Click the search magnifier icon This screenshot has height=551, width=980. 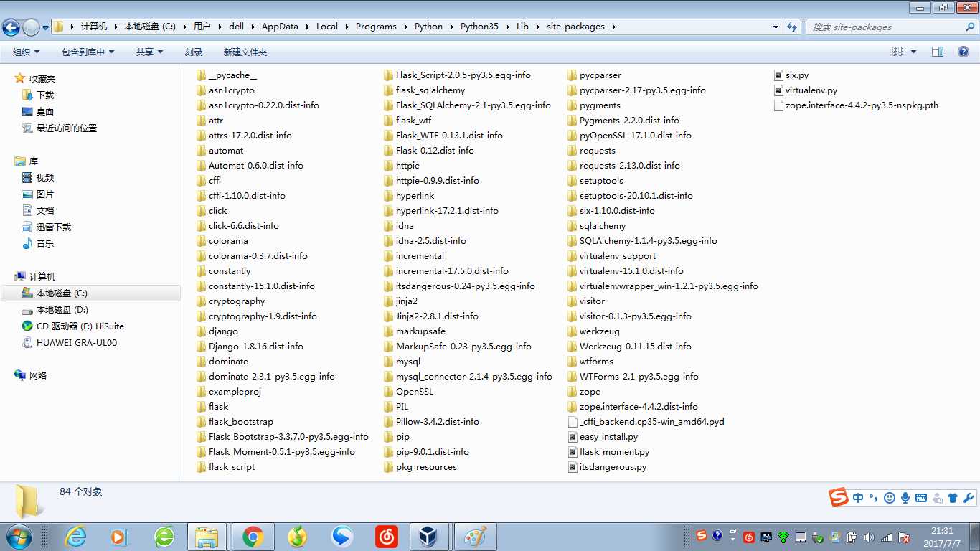(971, 27)
